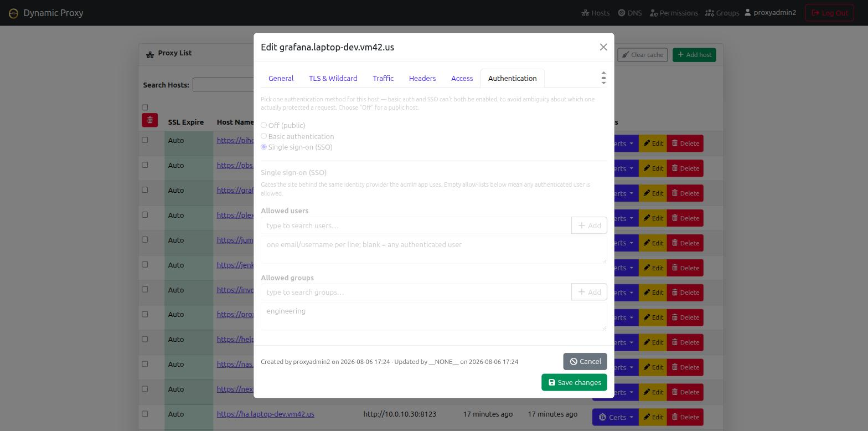Viewport: 868px width, 431px height.
Task: Click Save changes
Action: (574, 382)
